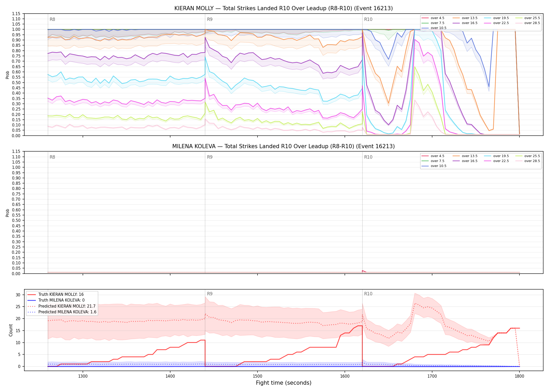549x392 pixels.
Task: Click the R9 marker in Kieran Molly chart
Action: [x=210, y=19]
